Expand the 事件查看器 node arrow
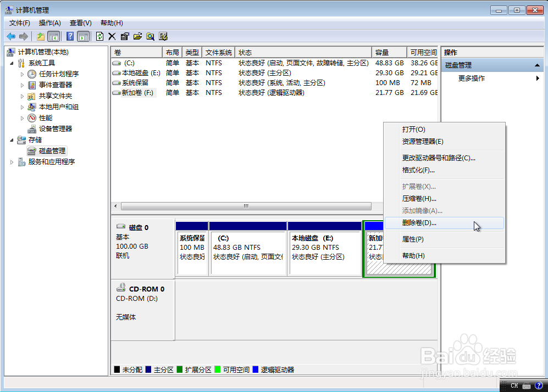 22,85
